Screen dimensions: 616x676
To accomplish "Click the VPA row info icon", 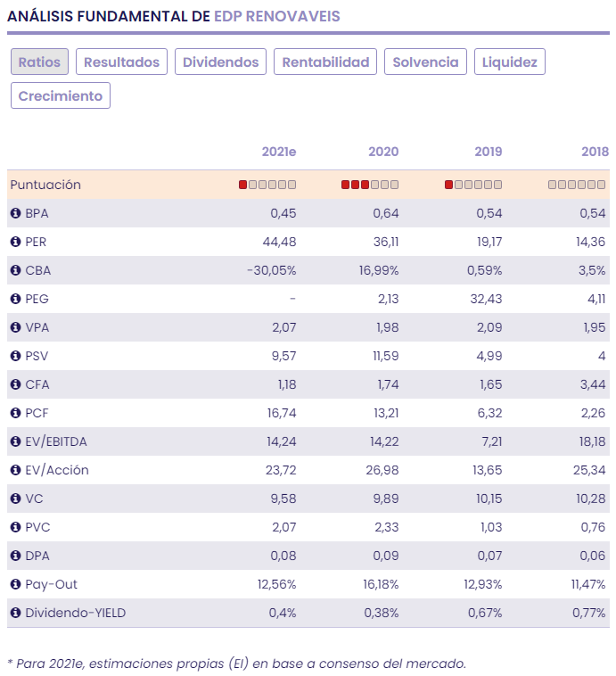I will 15,327.
